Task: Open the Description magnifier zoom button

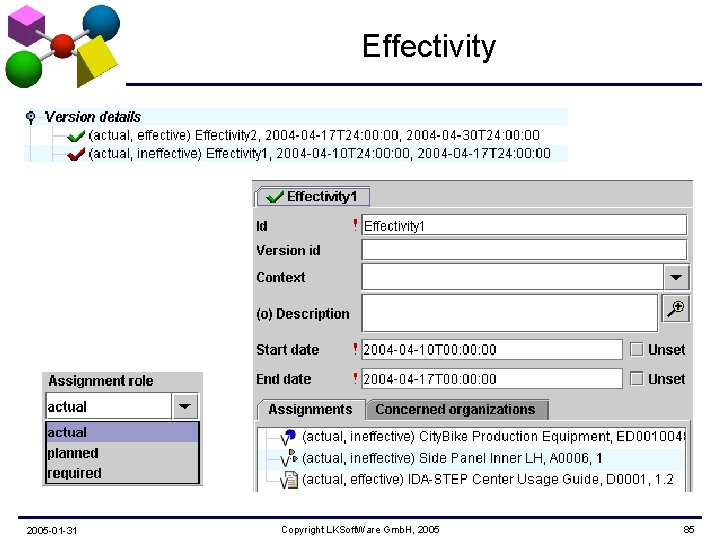Action: pyautogui.click(x=676, y=309)
